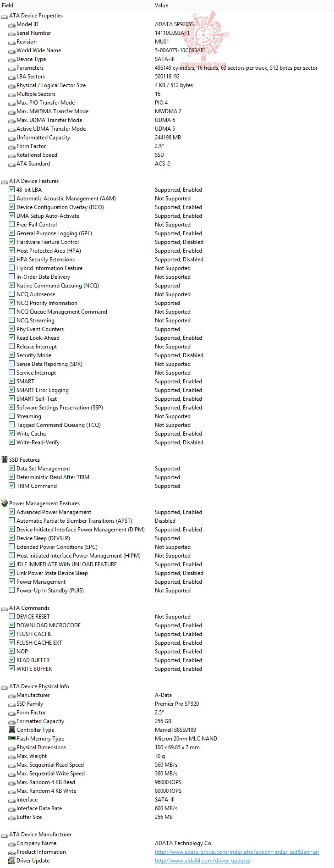Toggle the SMART Error Logging checkbox

point(12,390)
